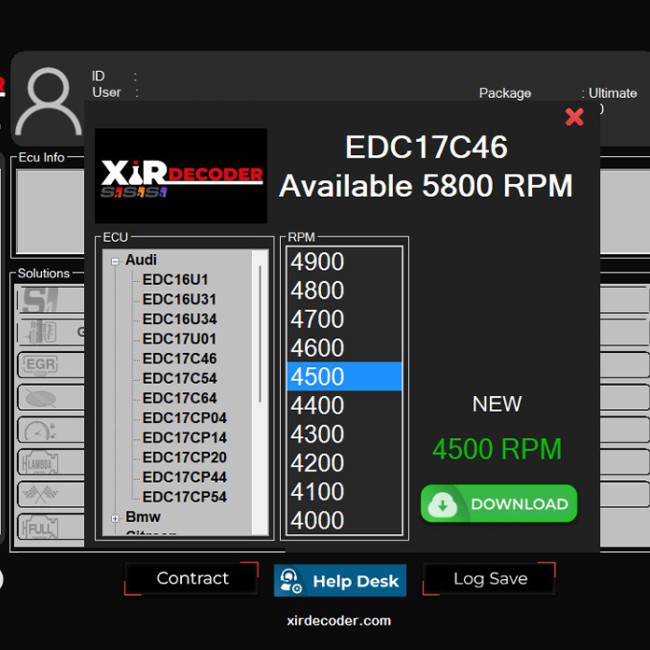
Task: Select EDC17CP20 in the ECU tree
Action: point(184,457)
